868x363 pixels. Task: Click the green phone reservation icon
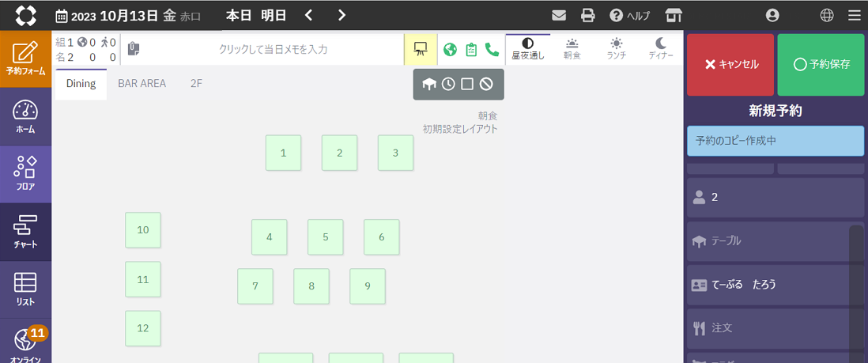pyautogui.click(x=492, y=50)
